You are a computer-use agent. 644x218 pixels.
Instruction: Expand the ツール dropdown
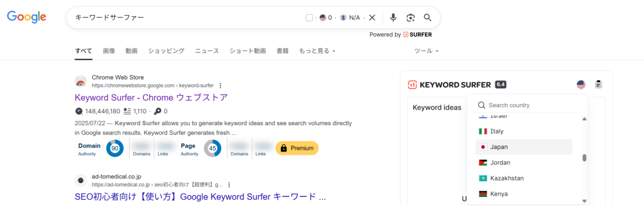pos(427,51)
